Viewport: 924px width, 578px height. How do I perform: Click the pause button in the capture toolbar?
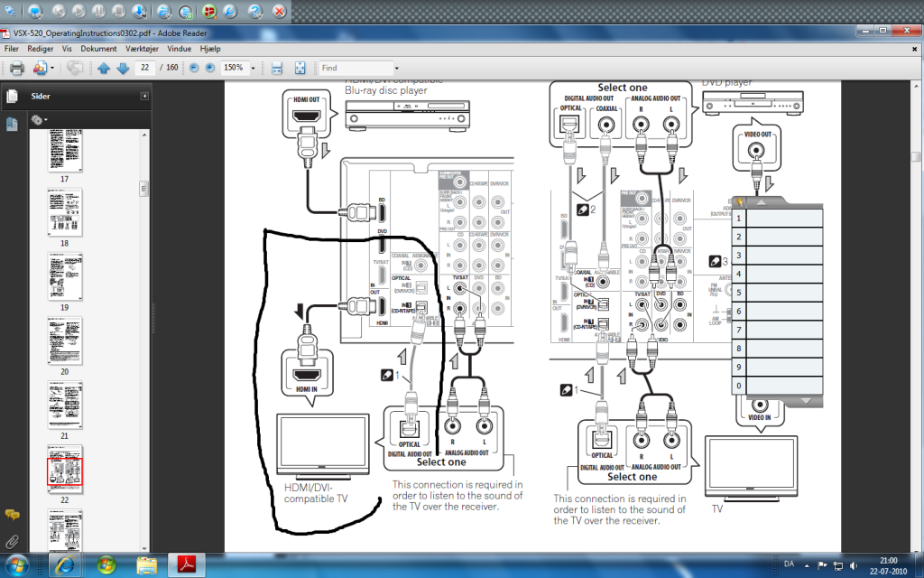98,11
